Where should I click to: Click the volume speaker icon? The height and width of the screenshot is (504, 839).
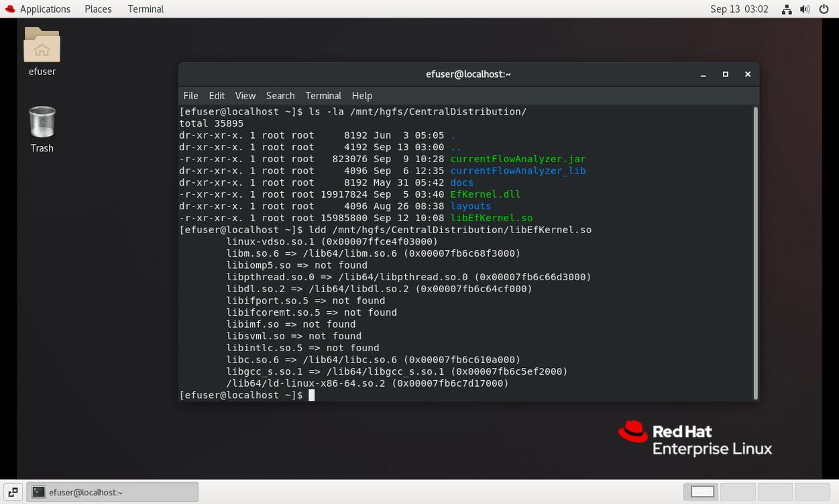point(805,9)
